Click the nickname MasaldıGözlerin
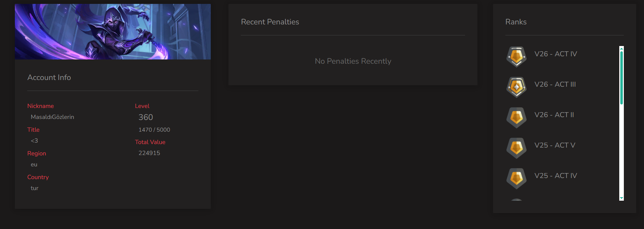Screen dimensions: 644x229 [x=52, y=117]
